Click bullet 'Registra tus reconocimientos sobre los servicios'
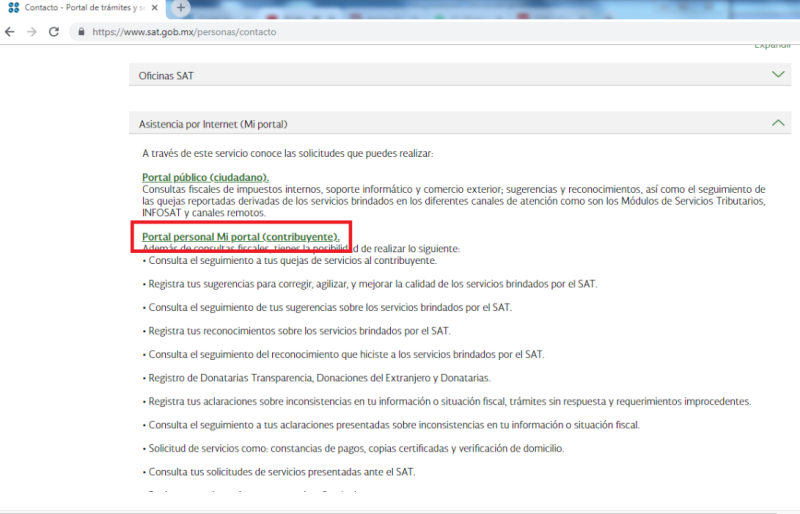 point(296,331)
